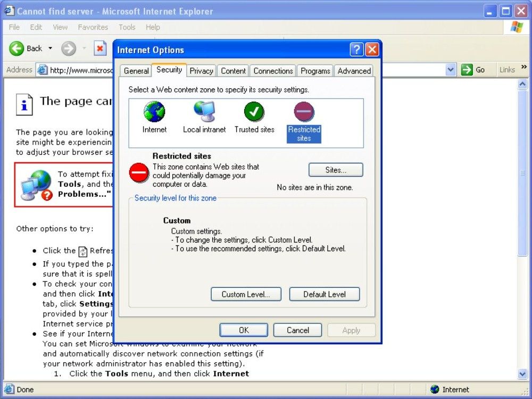This screenshot has width=532, height=399.
Task: Select the Local intranet zone icon
Action: 204,112
